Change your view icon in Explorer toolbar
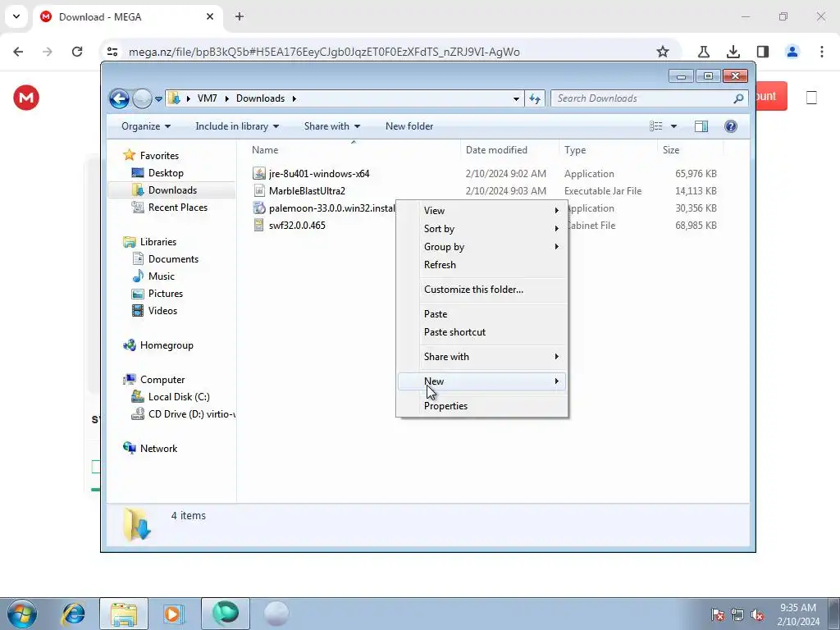Image resolution: width=840 pixels, height=630 pixels. [656, 126]
